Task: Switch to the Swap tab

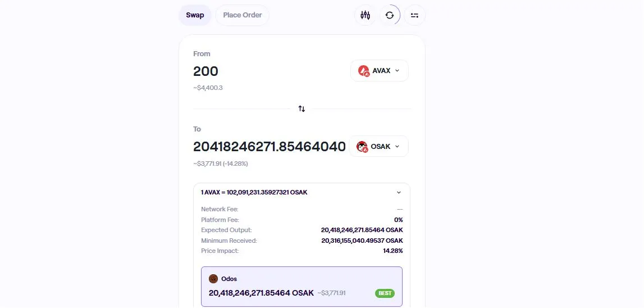Action: click(195, 15)
